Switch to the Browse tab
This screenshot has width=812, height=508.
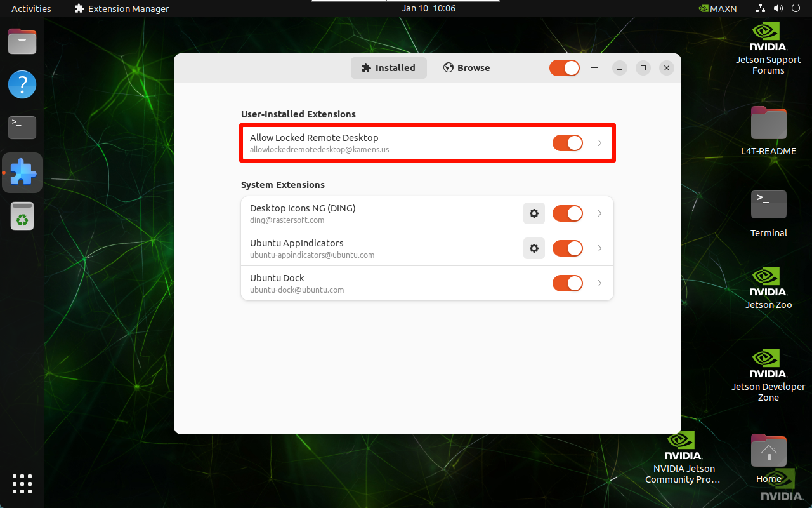click(x=466, y=67)
